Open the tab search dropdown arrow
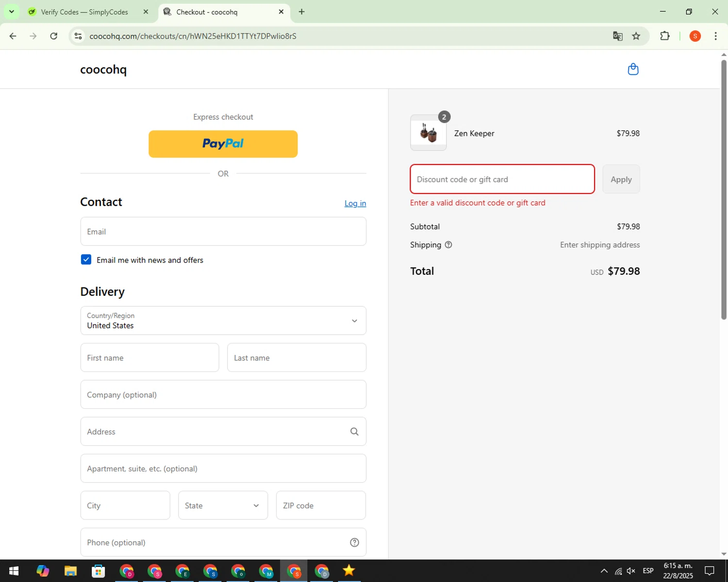The height and width of the screenshot is (582, 728). (11, 12)
